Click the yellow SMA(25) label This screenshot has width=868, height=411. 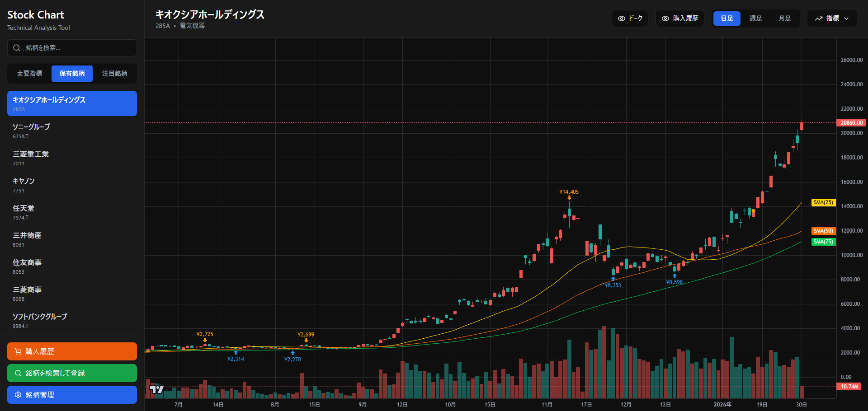[823, 202]
